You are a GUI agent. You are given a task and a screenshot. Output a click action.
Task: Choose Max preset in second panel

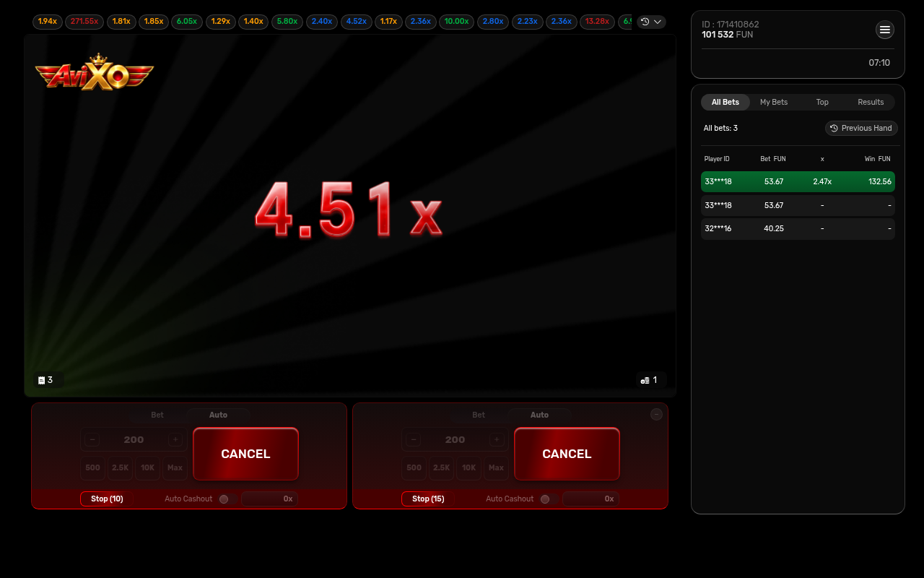(x=496, y=468)
